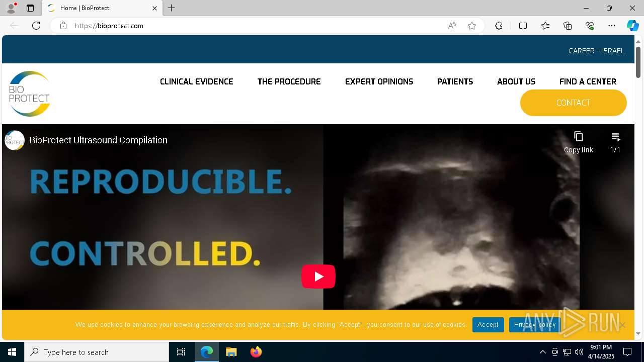The width and height of the screenshot is (644, 362).
Task: Copy link of the YouTube video
Action: click(x=579, y=142)
